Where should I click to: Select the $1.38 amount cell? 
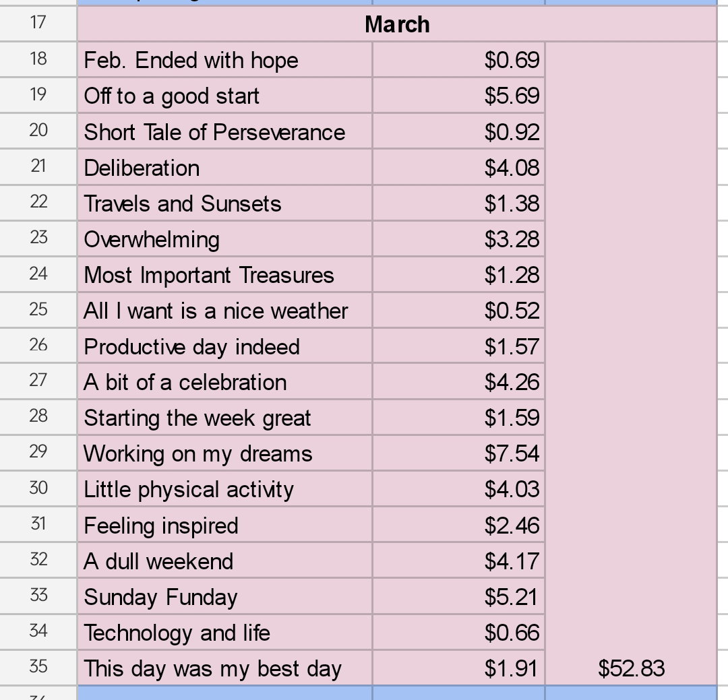click(459, 203)
